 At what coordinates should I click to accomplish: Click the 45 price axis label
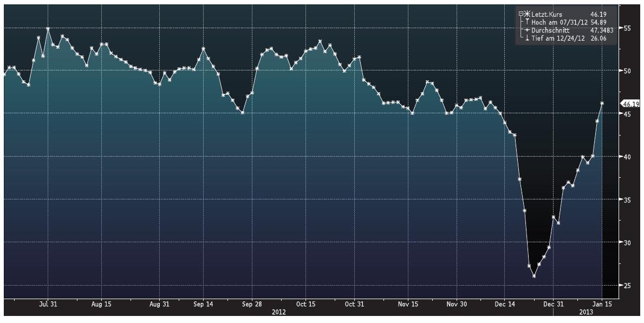627,114
